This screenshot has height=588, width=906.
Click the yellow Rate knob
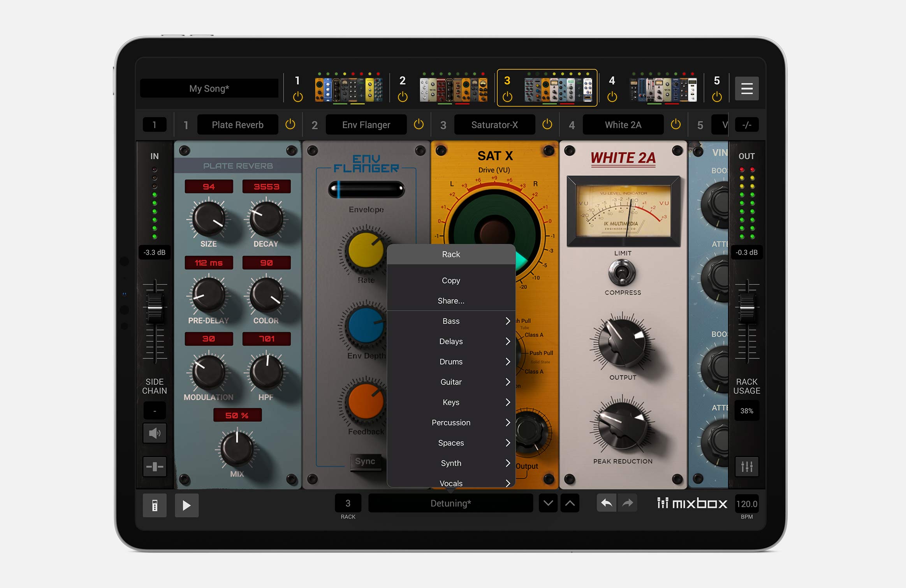click(366, 250)
